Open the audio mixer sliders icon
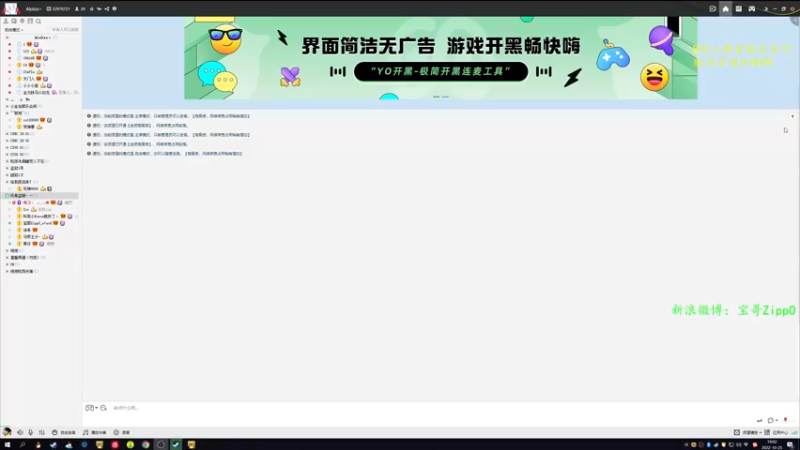This screenshot has width=800, height=450. click(x=42, y=432)
